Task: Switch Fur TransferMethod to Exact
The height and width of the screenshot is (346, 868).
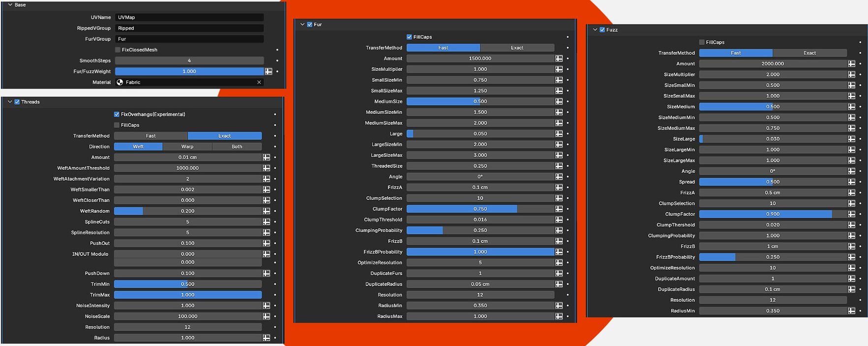Action: click(517, 48)
